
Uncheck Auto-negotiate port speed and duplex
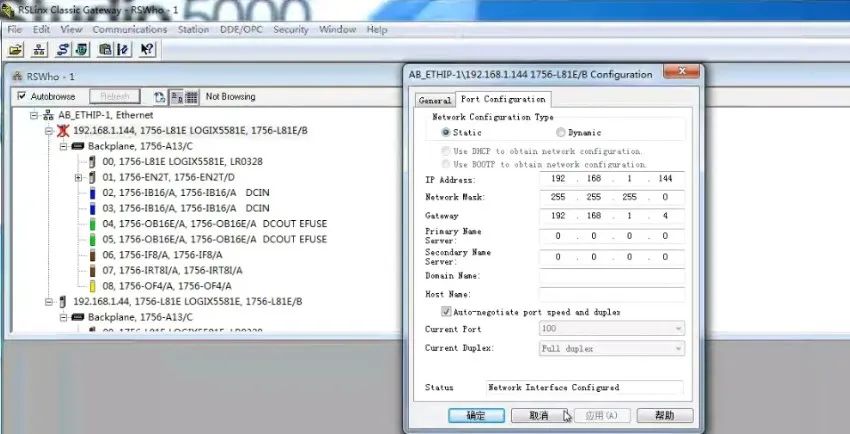(446, 312)
